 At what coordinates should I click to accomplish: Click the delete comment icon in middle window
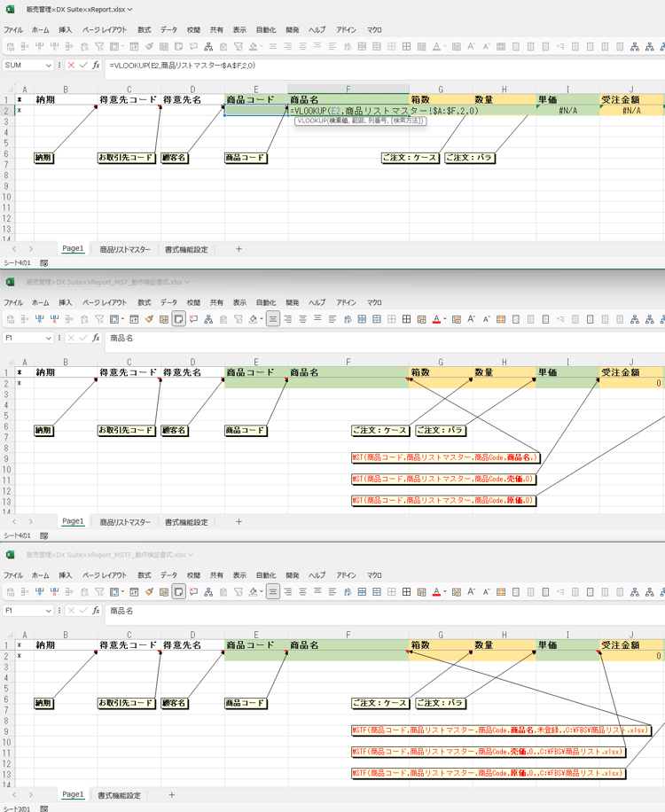[x=193, y=319]
